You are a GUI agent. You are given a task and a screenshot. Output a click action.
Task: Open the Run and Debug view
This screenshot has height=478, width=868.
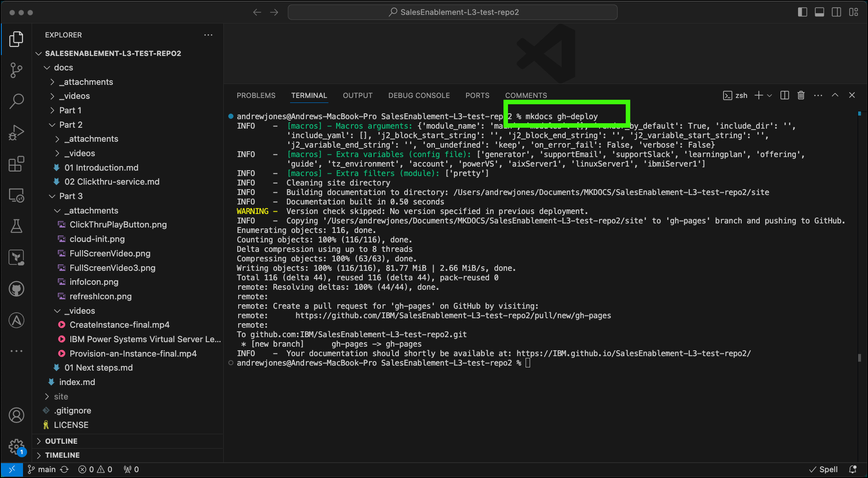coord(16,132)
